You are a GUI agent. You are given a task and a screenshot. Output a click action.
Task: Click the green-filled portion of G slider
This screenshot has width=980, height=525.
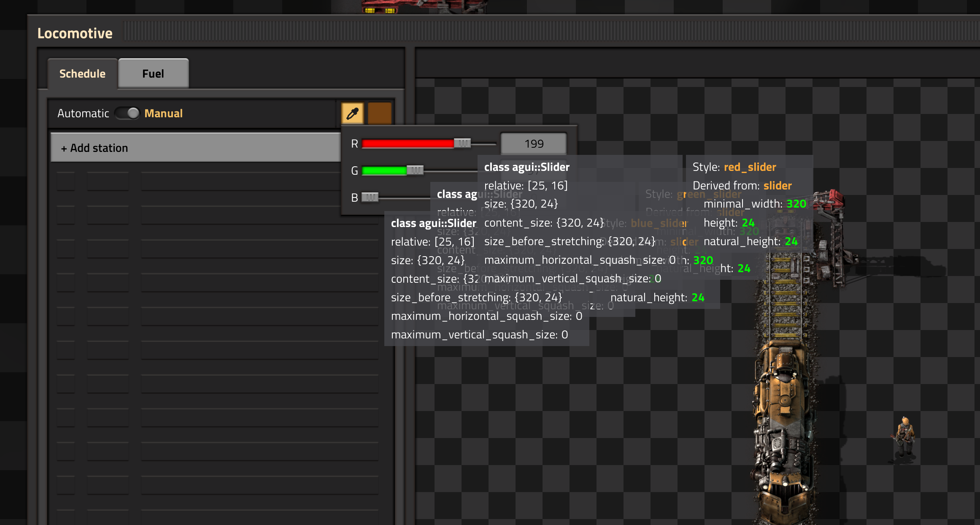click(x=384, y=170)
